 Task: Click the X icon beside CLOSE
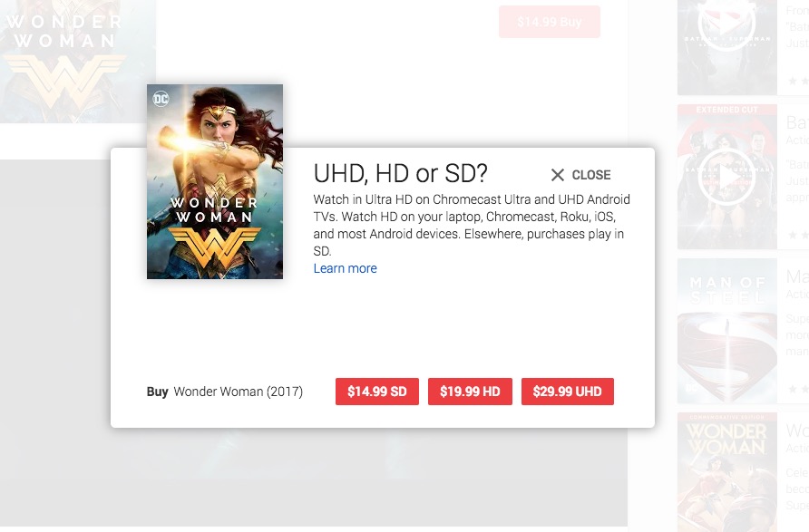[557, 175]
